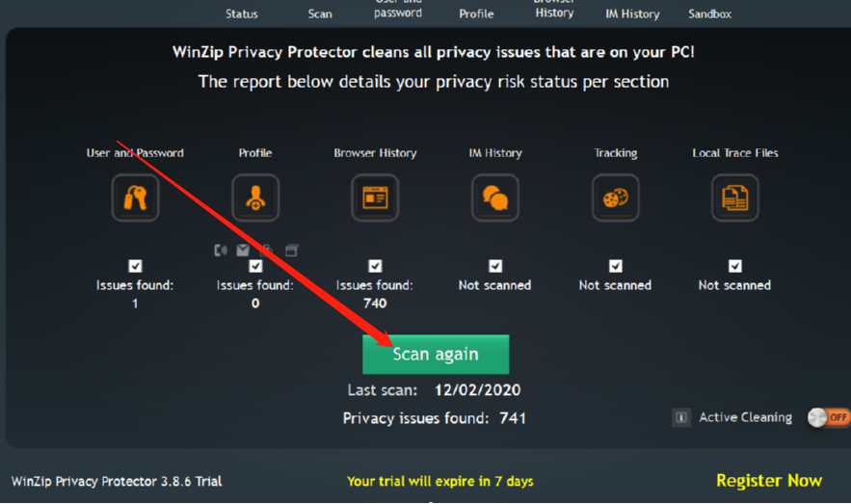851x504 pixels.
Task: Click the small mail envelope icon under Profile
Action: point(243,251)
